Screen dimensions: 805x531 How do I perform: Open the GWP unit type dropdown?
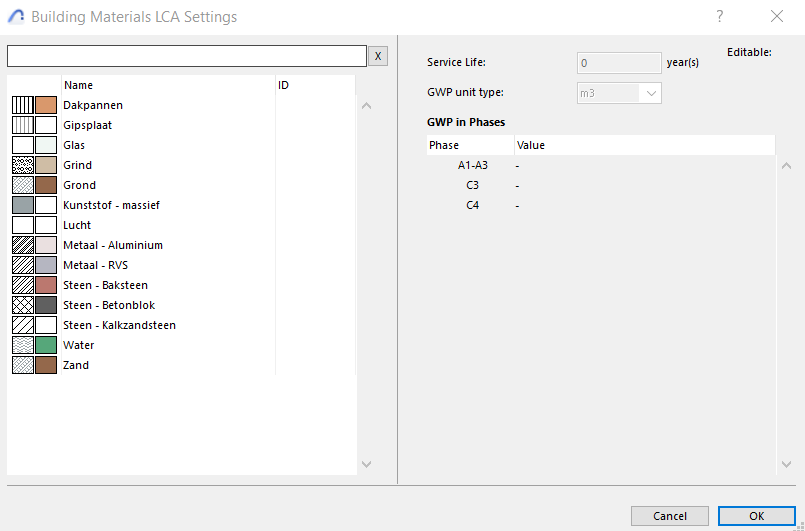pyautogui.click(x=619, y=93)
